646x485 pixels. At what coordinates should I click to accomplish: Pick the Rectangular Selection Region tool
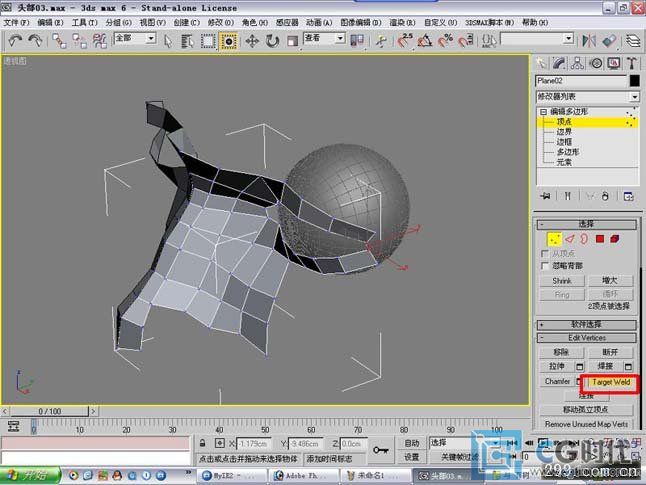208,41
